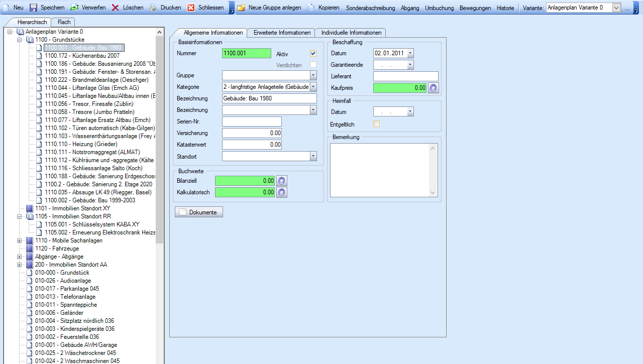643x364 pixels.
Task: Click Sonderabschreibung in the toolbar
Action: click(x=370, y=8)
